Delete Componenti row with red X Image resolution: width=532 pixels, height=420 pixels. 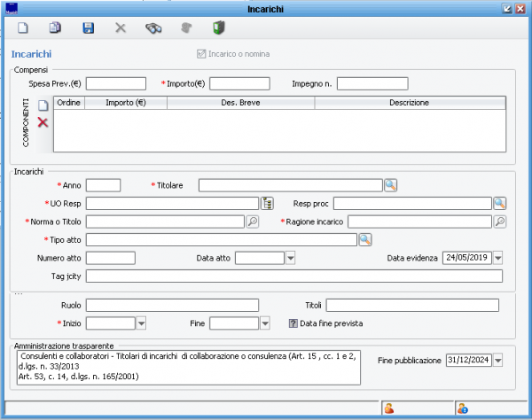(x=43, y=122)
